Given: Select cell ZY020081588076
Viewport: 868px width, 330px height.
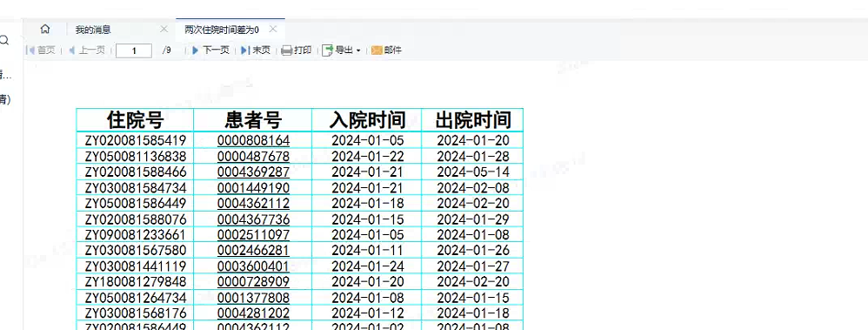Looking at the screenshot, I should point(135,219).
